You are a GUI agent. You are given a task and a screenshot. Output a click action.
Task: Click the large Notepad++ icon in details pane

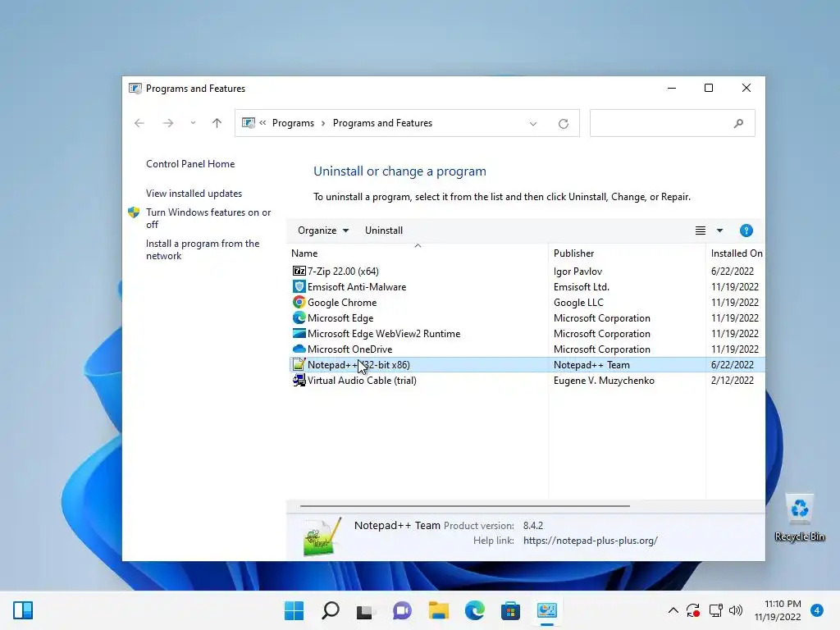[322, 537]
